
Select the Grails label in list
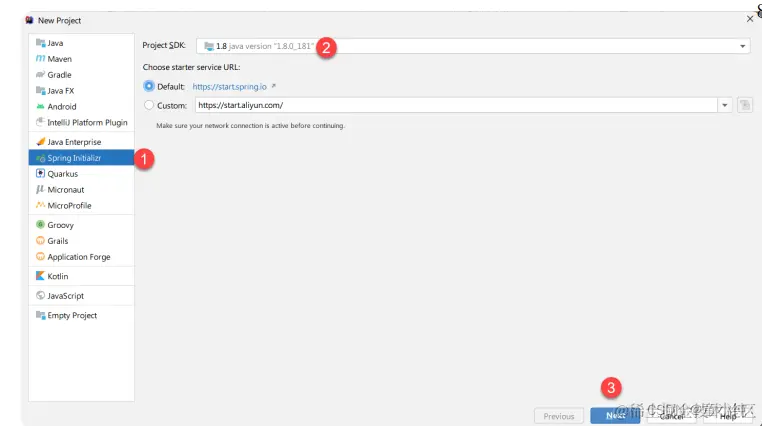click(58, 241)
